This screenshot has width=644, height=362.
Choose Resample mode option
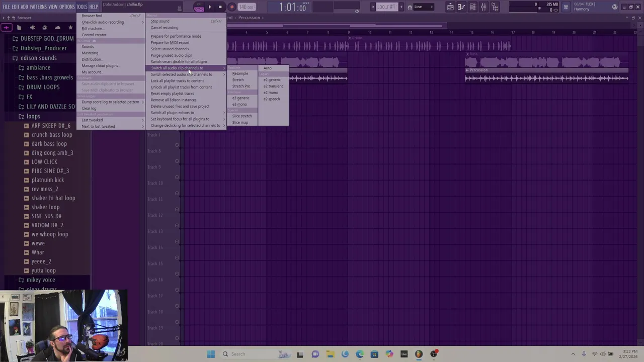244,73
